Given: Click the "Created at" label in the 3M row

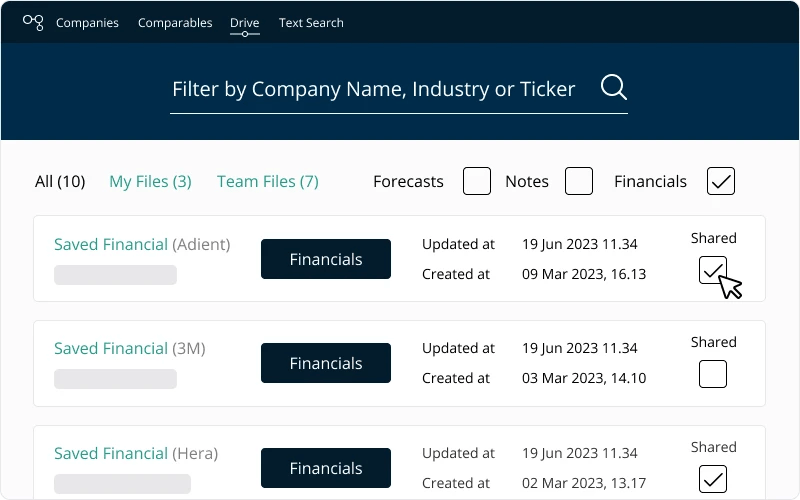Looking at the screenshot, I should pos(456,379).
